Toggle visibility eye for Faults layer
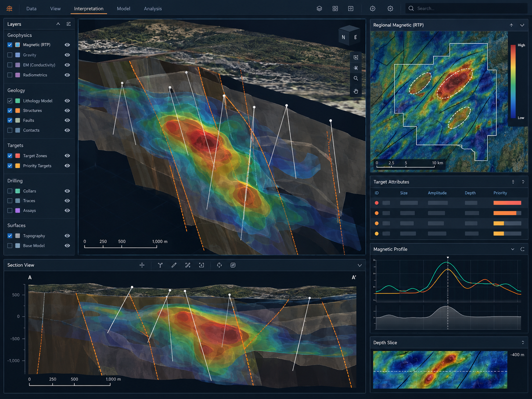The height and width of the screenshot is (399, 532). coord(67,121)
